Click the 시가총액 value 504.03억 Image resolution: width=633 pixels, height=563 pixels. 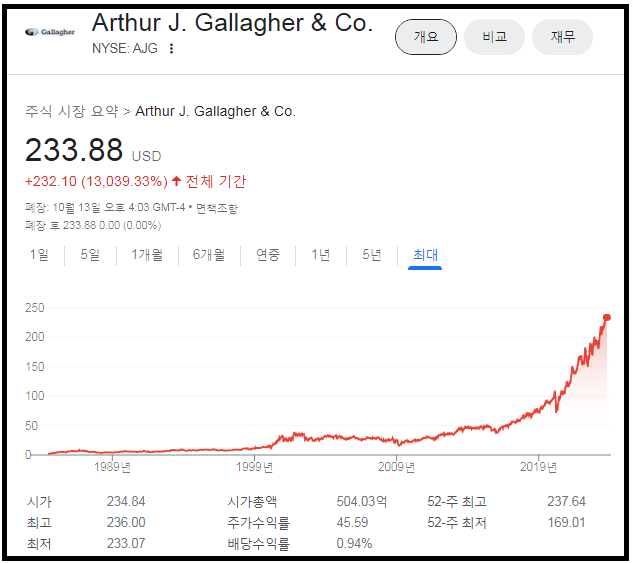[x=362, y=502]
